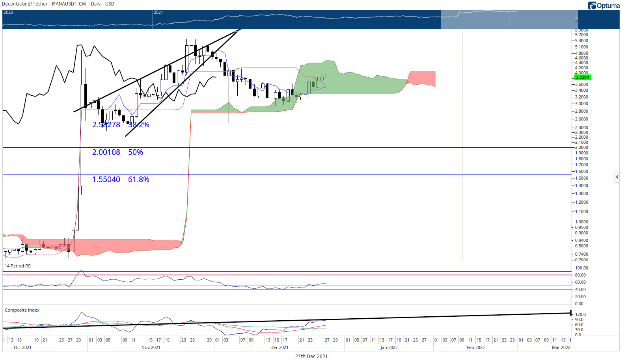Click the 14 Period RSI panel title

(x=18, y=266)
